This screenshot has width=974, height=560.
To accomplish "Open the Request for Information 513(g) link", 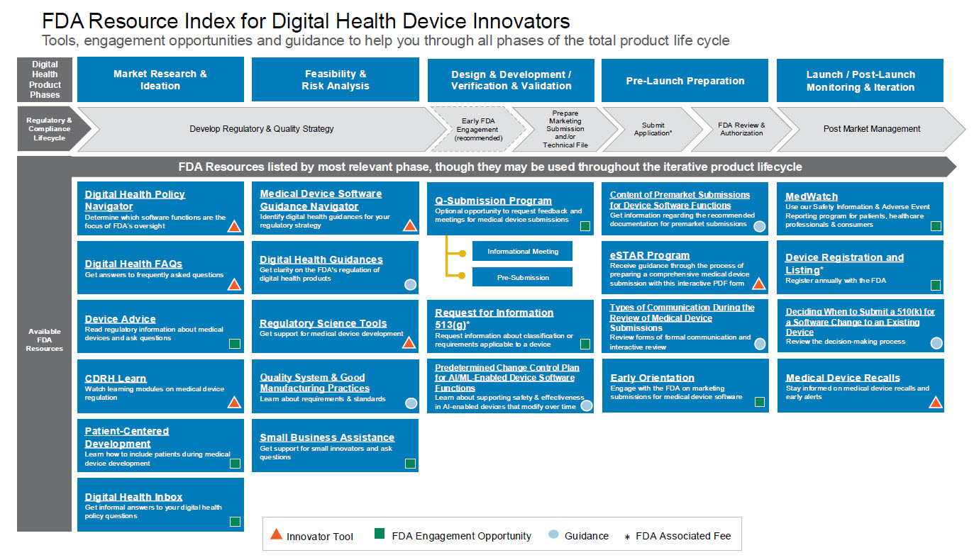I will pos(494,318).
